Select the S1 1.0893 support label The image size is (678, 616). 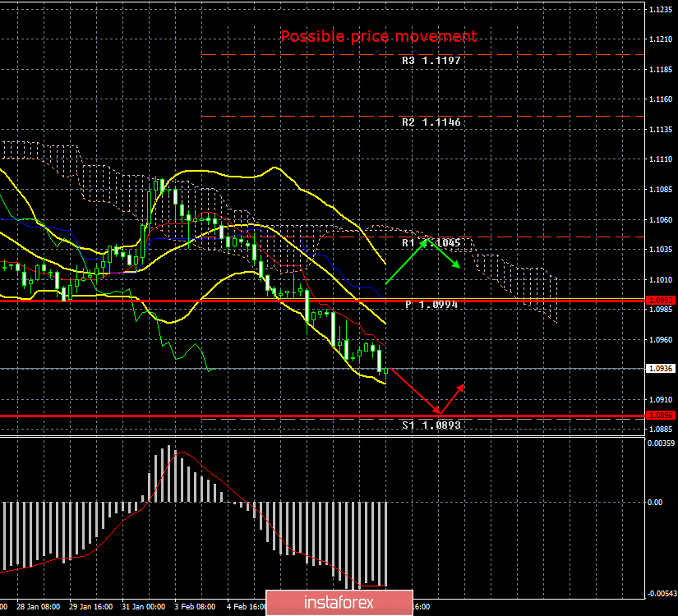(x=431, y=425)
